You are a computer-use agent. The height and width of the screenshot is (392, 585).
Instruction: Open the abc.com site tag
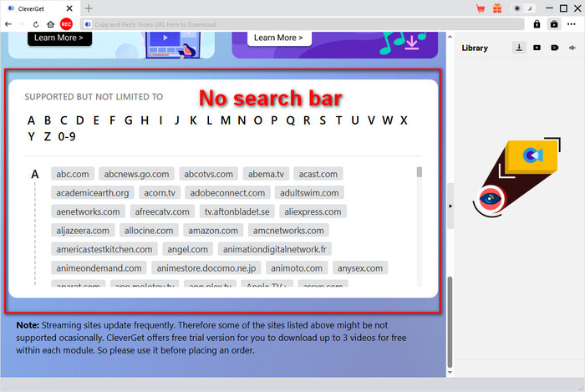[73, 174]
